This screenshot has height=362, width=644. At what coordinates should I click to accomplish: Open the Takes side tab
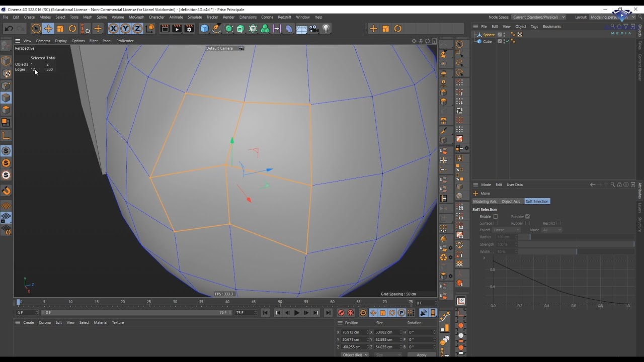click(640, 45)
